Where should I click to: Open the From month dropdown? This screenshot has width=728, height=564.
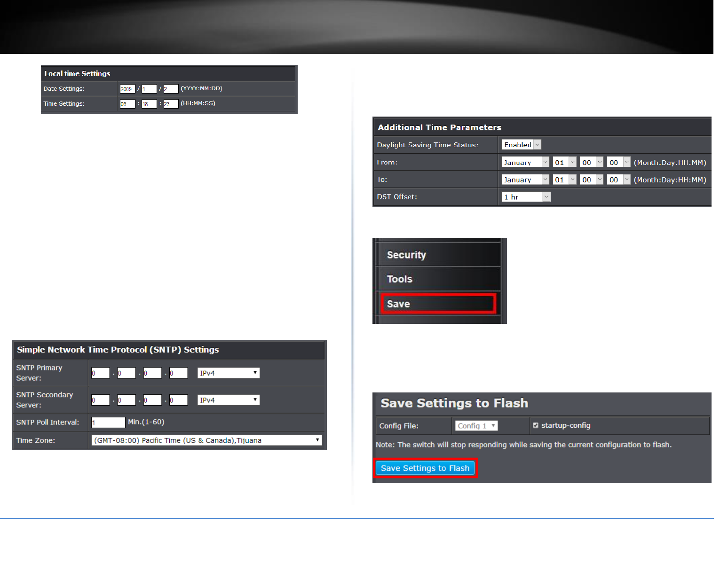click(525, 162)
